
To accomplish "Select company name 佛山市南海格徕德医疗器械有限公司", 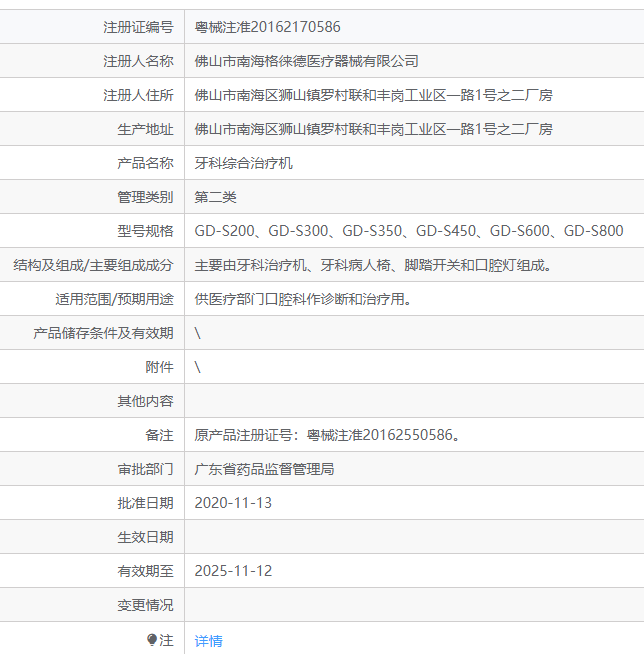I will 307,61.
